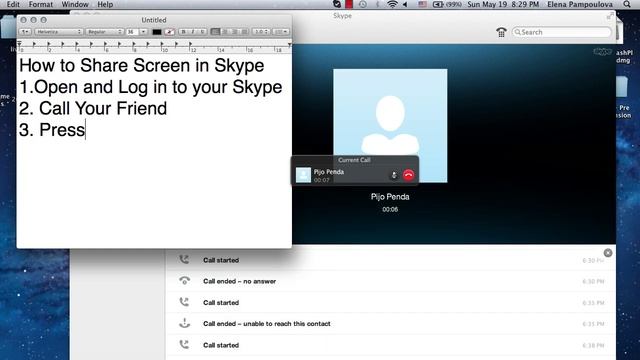Open the Elena Pampoulova user menu

[580, 4]
